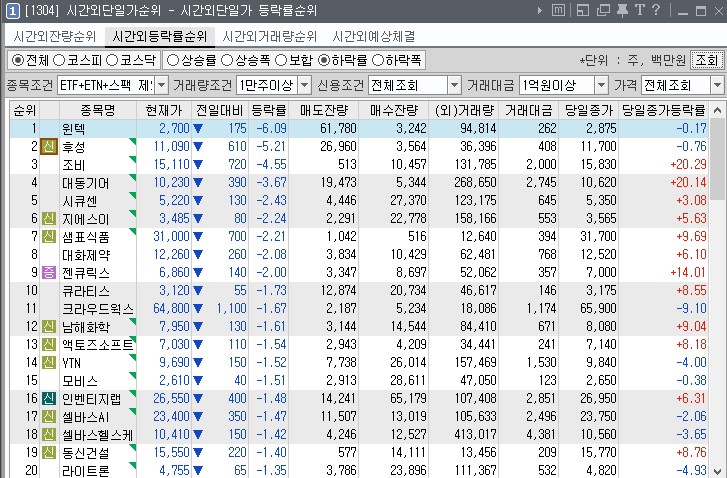This screenshot has width=727, height=478.
Task: Click the boxed 'm' icon in title bar
Action: (x=558, y=10)
